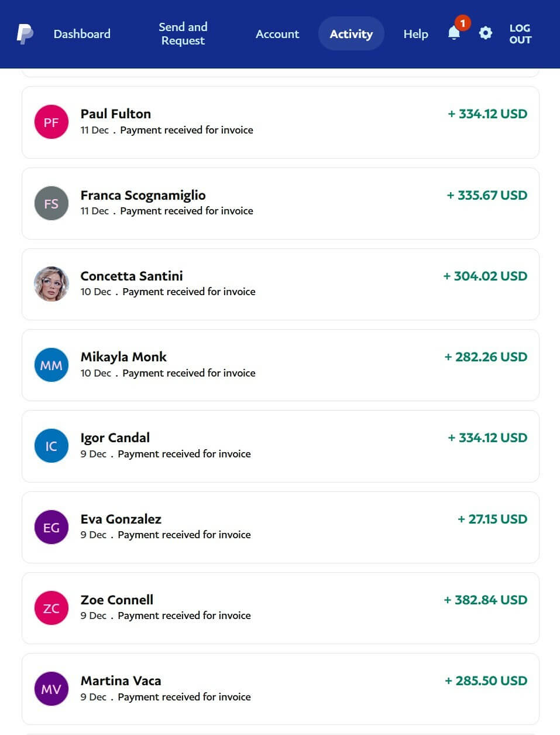Click Eva Gonzalez's EG avatar
560x735 pixels.
tap(51, 527)
